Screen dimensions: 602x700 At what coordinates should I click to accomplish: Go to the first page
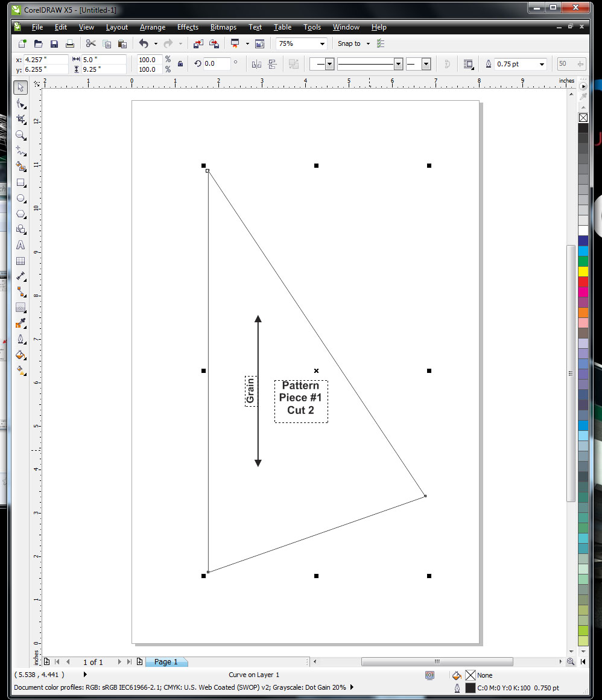click(57, 661)
